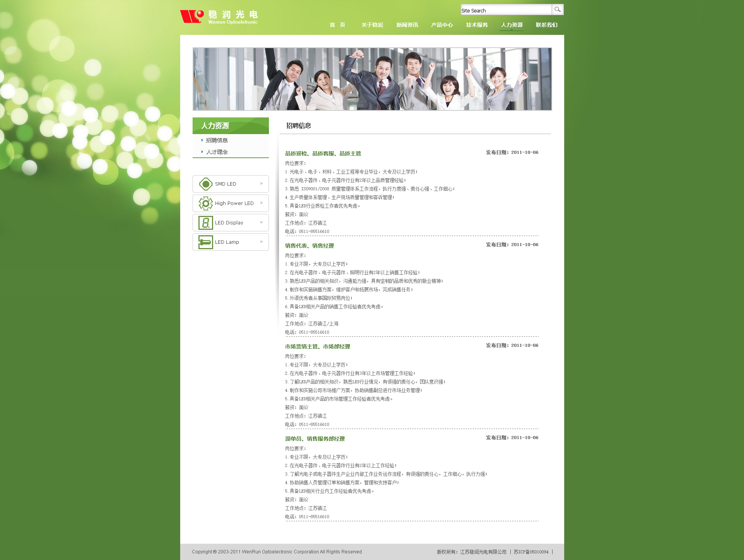Open the 首页 home menu item
The height and width of the screenshot is (560, 744).
coord(337,25)
